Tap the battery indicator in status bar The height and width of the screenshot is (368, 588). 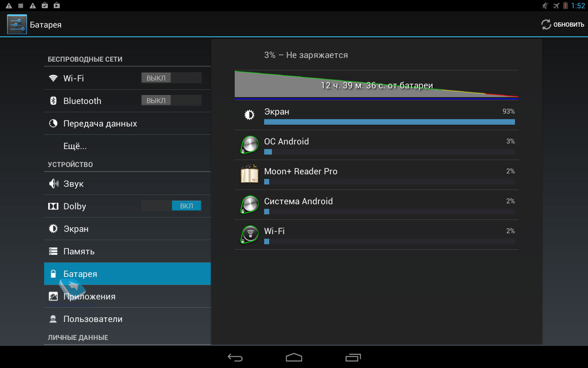click(x=565, y=6)
